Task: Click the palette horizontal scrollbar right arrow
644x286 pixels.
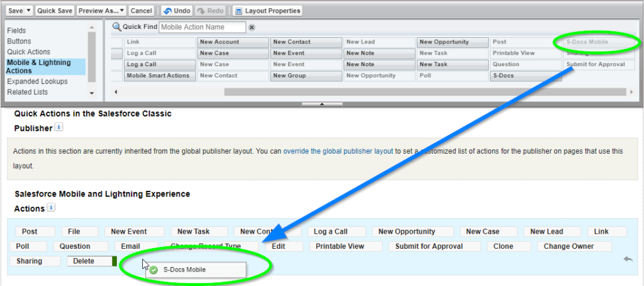Action: [x=631, y=92]
